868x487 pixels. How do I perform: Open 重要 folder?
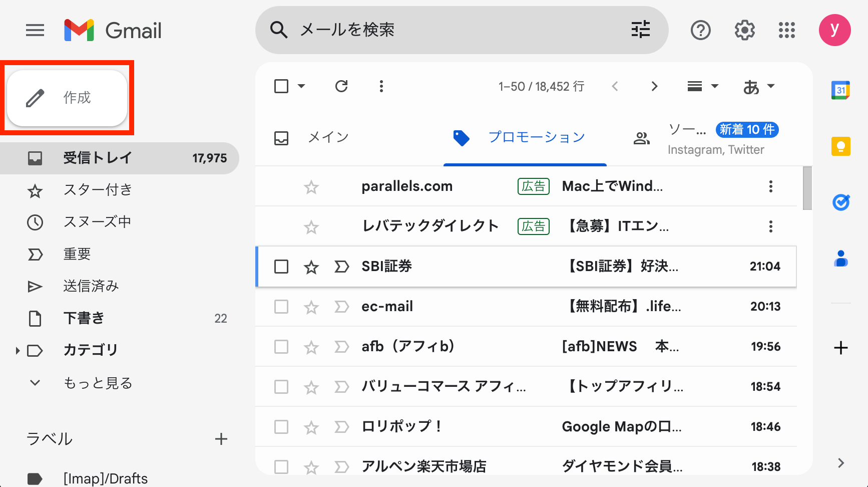(x=119, y=255)
